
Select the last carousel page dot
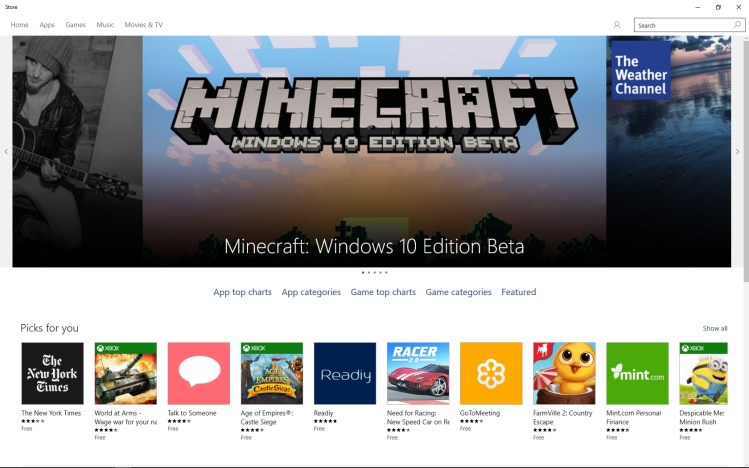[386, 272]
